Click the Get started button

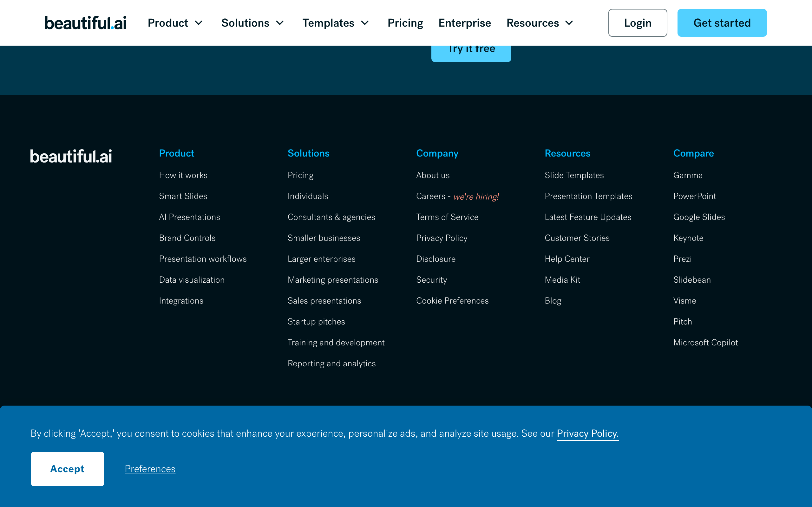[722, 23]
